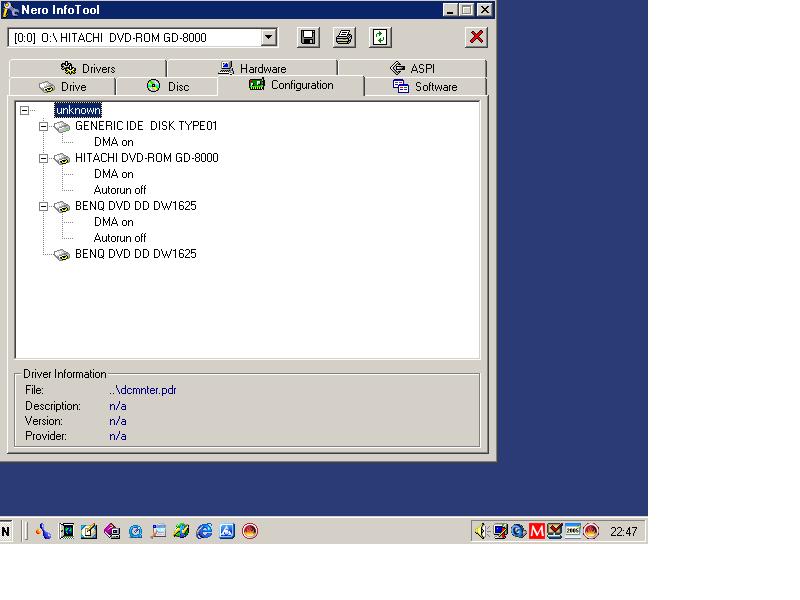Click the Nero InfoTool title bar icon

[x=10, y=10]
